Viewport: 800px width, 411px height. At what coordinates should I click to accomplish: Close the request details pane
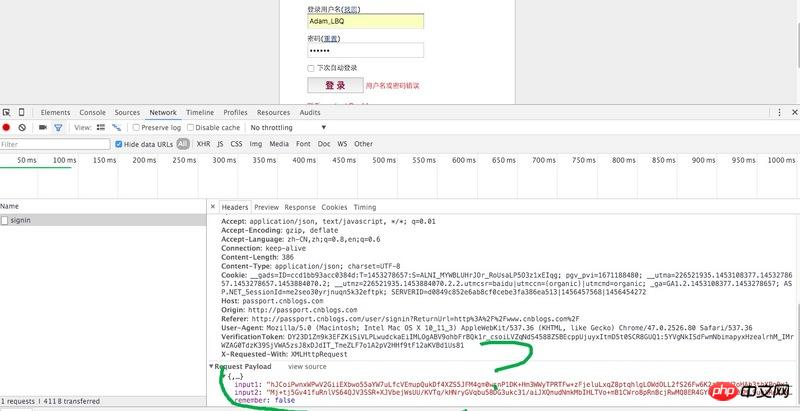pos(213,207)
